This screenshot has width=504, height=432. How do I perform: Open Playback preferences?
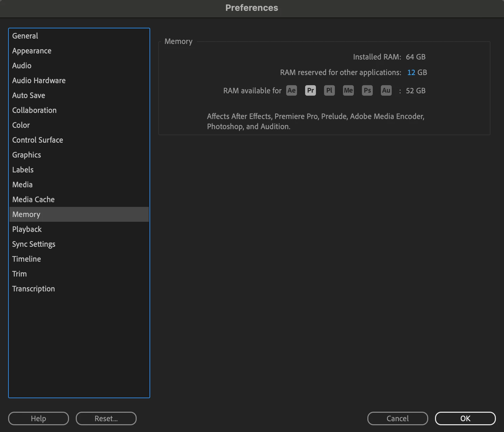(x=79, y=229)
